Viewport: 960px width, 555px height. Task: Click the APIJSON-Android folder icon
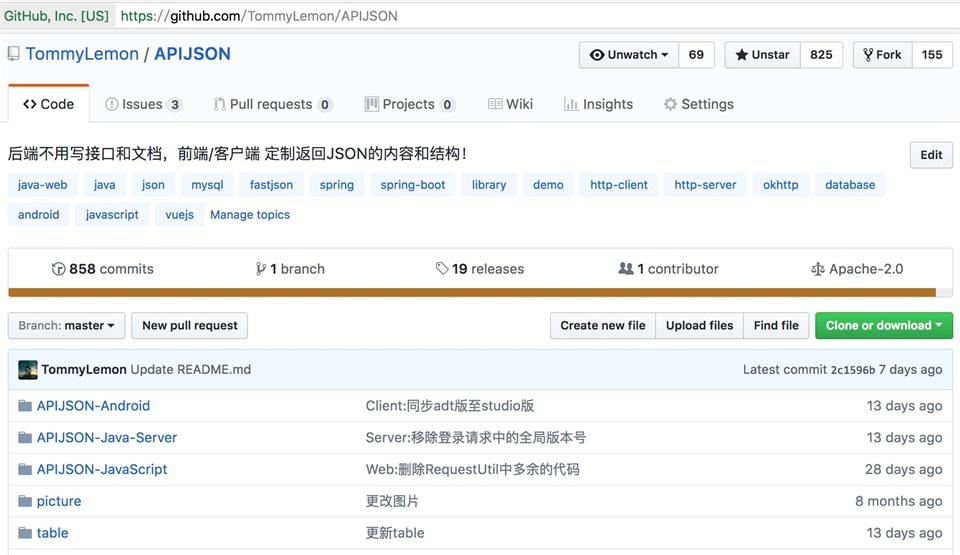click(x=25, y=406)
